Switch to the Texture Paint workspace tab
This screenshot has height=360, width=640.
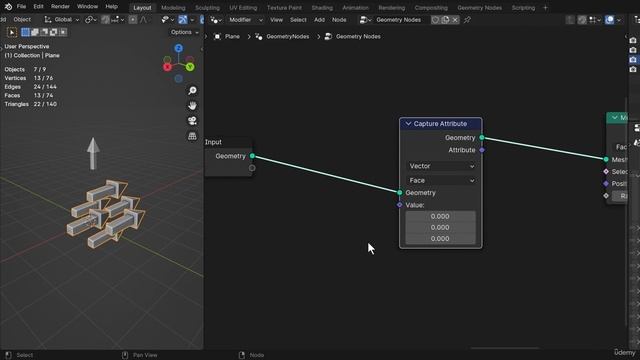pos(284,8)
